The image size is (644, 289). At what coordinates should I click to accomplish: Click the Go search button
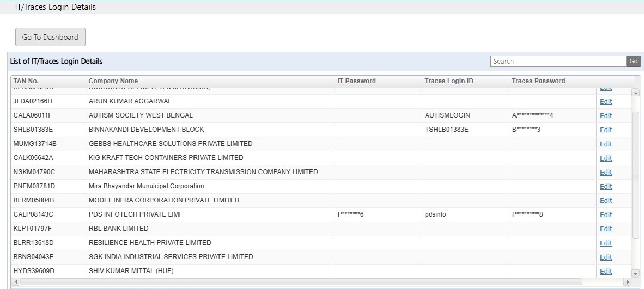click(633, 61)
